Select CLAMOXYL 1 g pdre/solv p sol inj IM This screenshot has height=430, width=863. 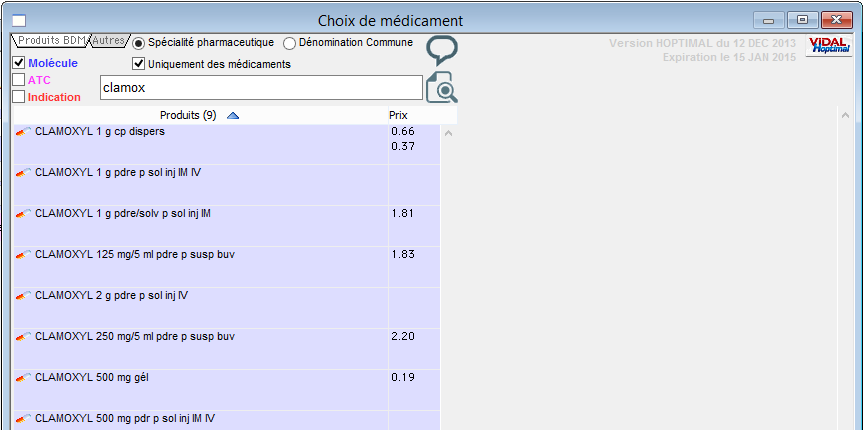227,226
